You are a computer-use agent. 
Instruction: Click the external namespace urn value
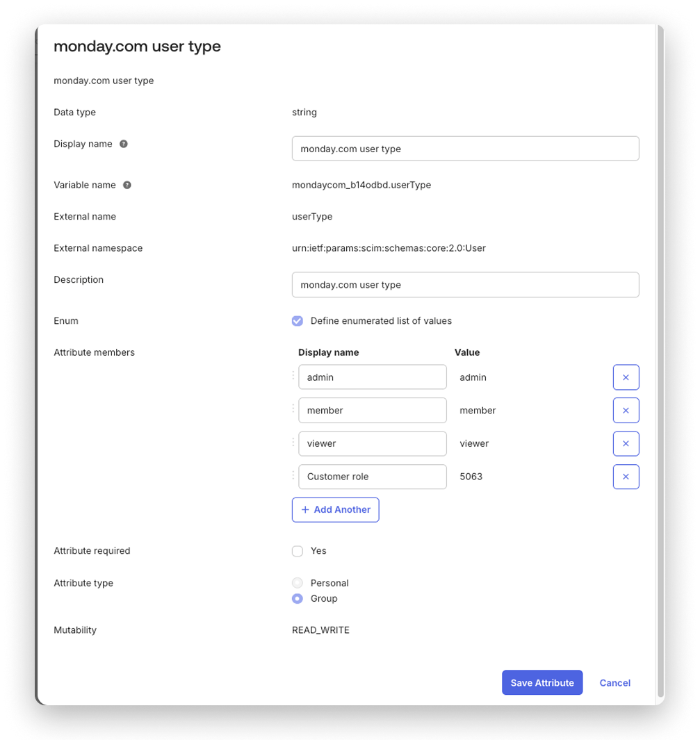389,248
